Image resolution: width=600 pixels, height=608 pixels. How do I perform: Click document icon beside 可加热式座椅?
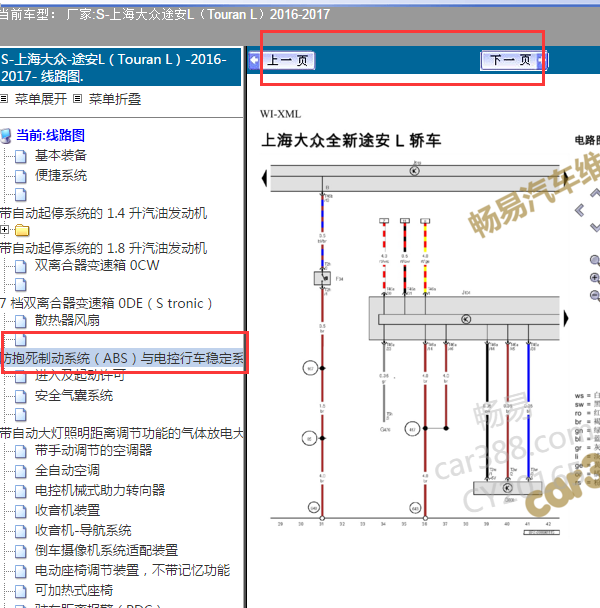point(21,591)
